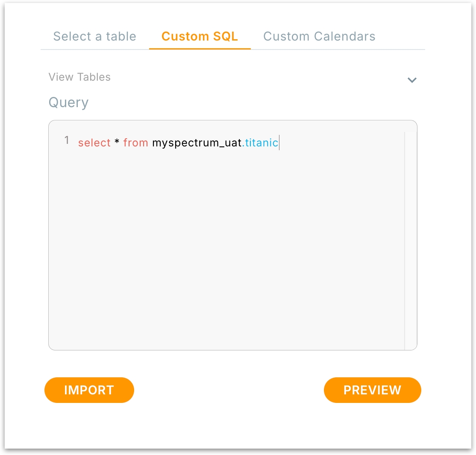Click the 'myspectrum_uat' schema name
This screenshot has height=455, width=476.
pyautogui.click(x=197, y=143)
